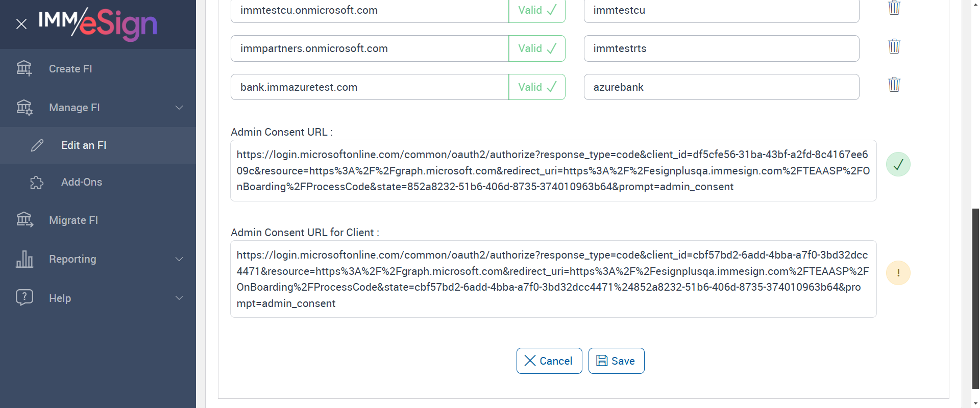Delete the immpartners.onmicrosoft.com domain row
The width and height of the screenshot is (980, 408).
[x=894, y=46]
